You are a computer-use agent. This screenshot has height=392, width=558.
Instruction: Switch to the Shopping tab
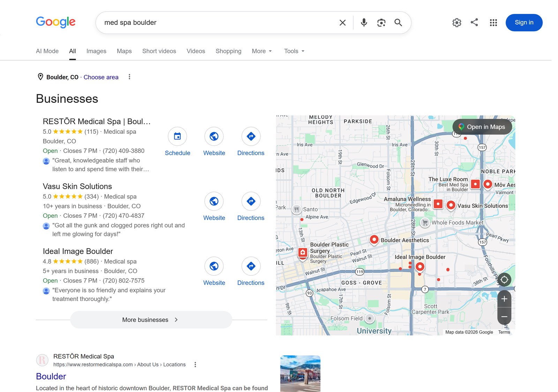pyautogui.click(x=228, y=51)
